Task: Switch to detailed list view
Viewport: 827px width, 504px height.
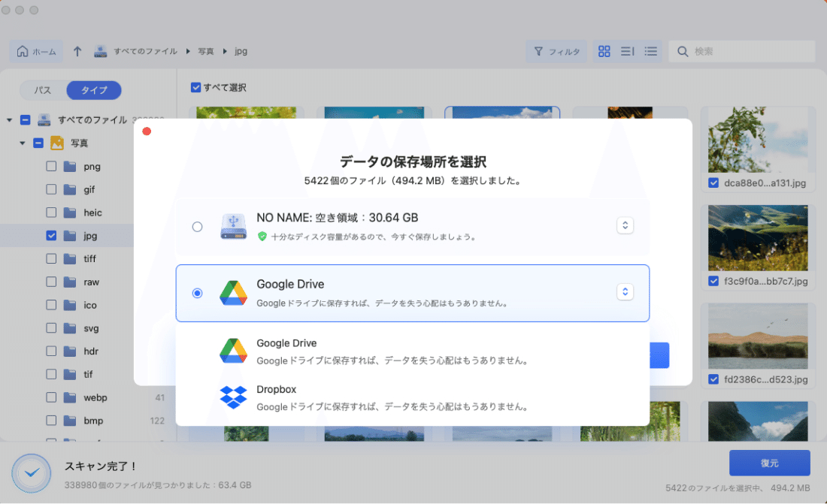Action: (x=627, y=51)
